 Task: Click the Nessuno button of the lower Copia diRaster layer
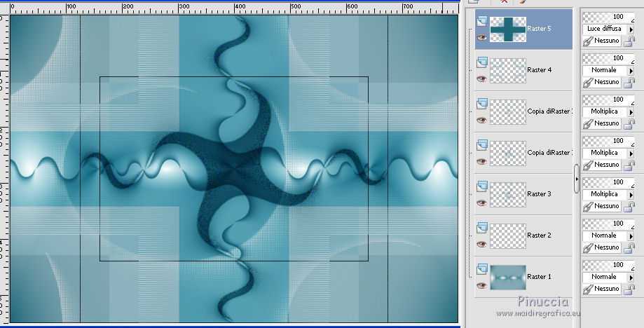point(602,165)
